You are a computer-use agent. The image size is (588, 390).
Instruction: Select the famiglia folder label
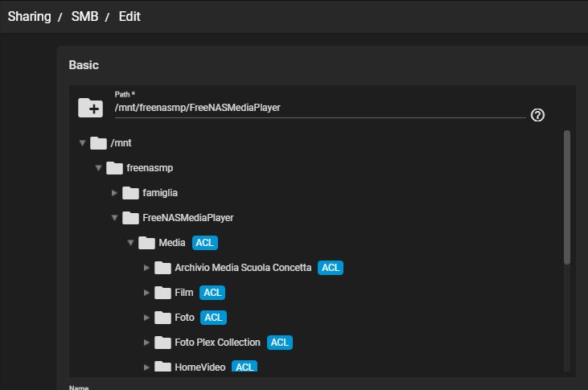click(x=160, y=193)
